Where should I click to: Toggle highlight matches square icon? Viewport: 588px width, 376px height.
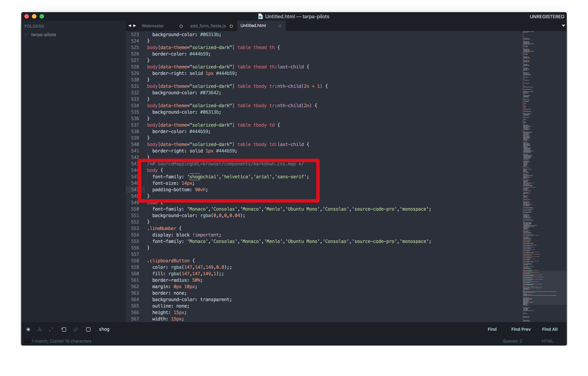88,329
